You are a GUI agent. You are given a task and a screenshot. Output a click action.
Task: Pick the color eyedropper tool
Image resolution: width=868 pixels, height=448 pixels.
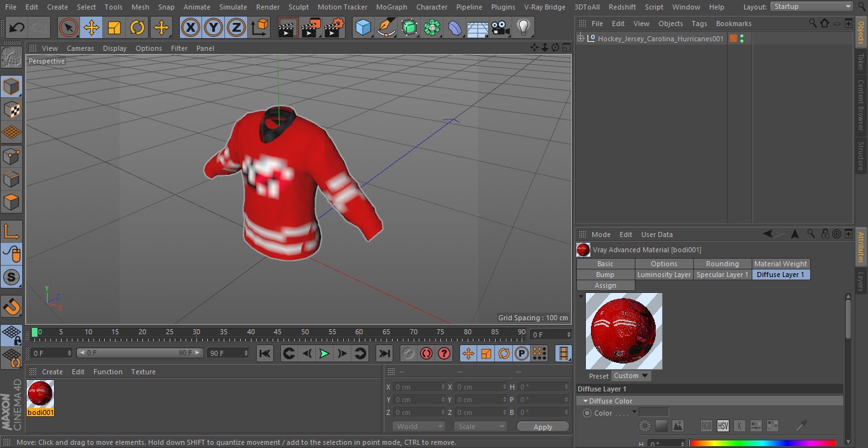802,426
